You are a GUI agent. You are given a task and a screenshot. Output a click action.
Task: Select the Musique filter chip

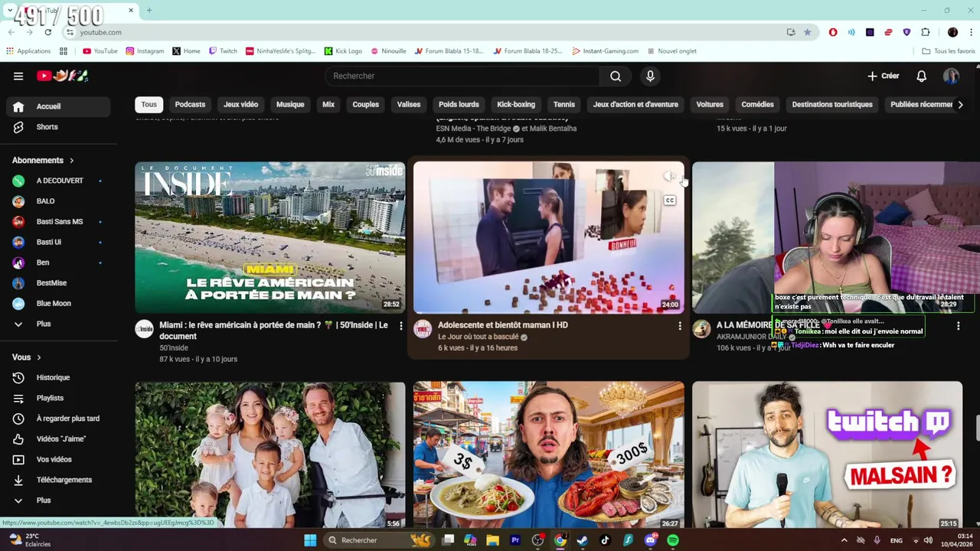pyautogui.click(x=290, y=105)
